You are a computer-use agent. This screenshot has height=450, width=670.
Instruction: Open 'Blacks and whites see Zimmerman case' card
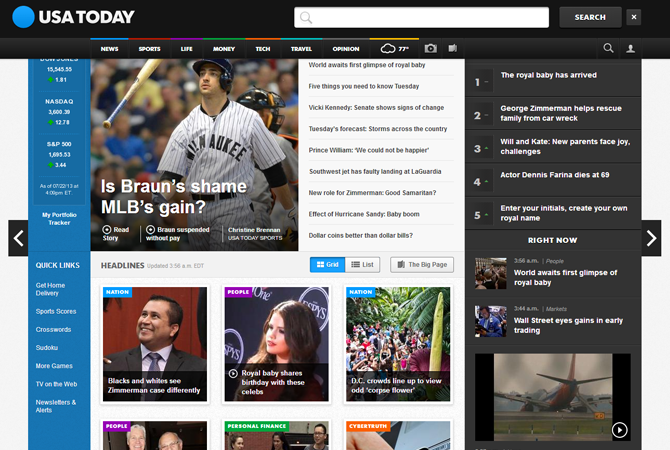[155, 344]
